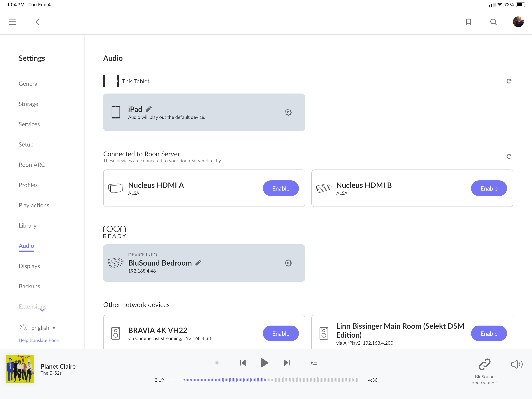Open Displays settings
The height and width of the screenshot is (399, 532).
(x=29, y=266)
